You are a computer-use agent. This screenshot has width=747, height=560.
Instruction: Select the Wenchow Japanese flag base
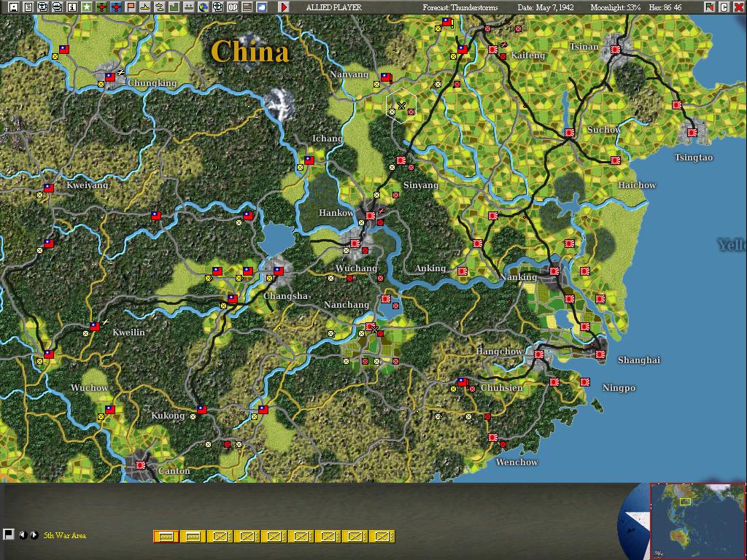pyautogui.click(x=493, y=437)
